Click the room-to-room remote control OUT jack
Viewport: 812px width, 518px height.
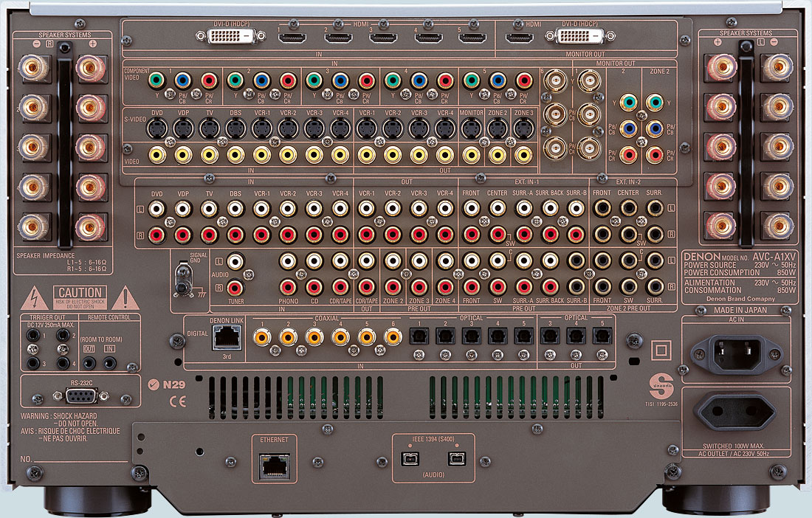click(89, 363)
